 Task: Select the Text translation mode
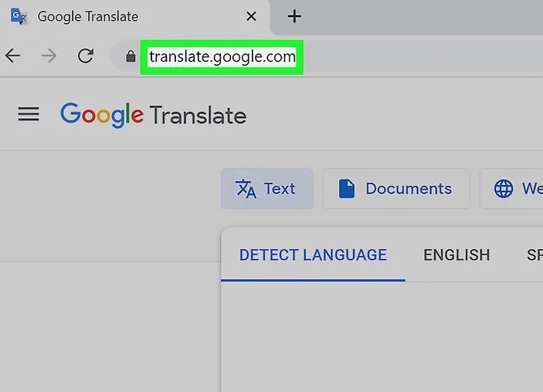click(x=267, y=189)
